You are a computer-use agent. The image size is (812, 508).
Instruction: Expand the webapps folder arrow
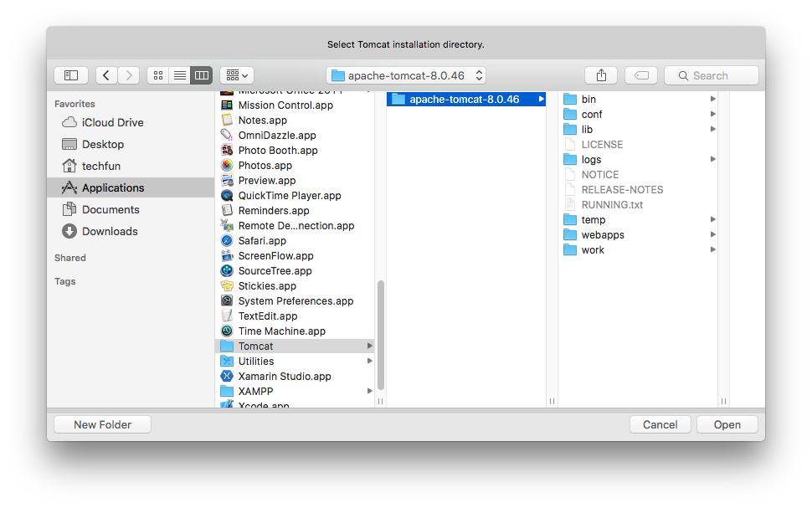click(x=713, y=234)
